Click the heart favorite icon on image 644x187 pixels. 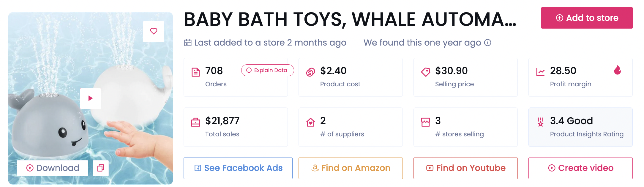153,31
